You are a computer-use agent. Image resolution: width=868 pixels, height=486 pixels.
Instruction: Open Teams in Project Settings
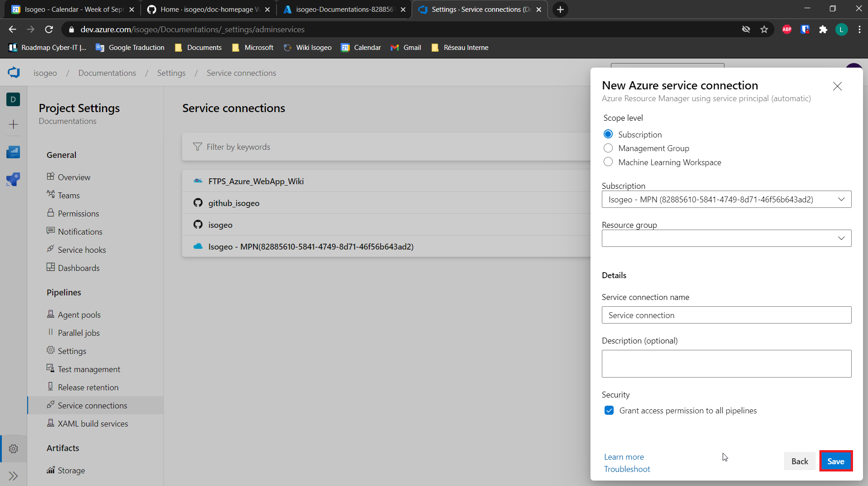69,195
